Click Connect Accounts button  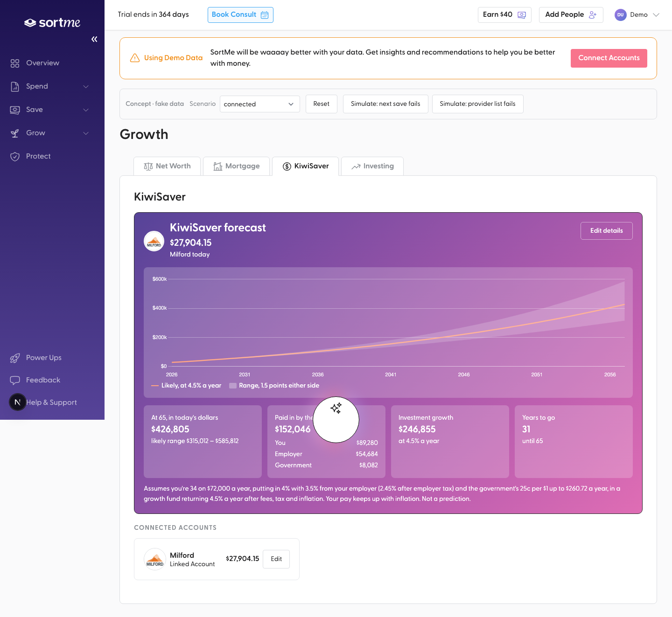coord(609,58)
